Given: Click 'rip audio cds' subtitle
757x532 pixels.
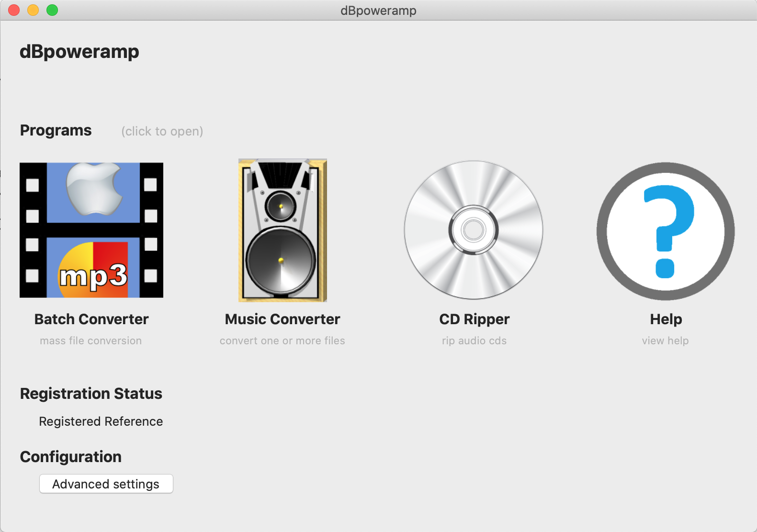Looking at the screenshot, I should tap(475, 341).
